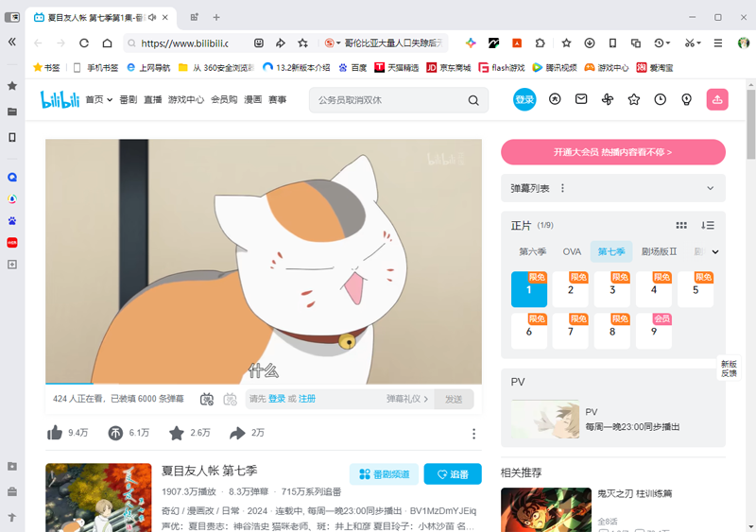This screenshot has height=532, width=756.
Task: Like the video with thumbs-up icon
Action: tap(55, 433)
